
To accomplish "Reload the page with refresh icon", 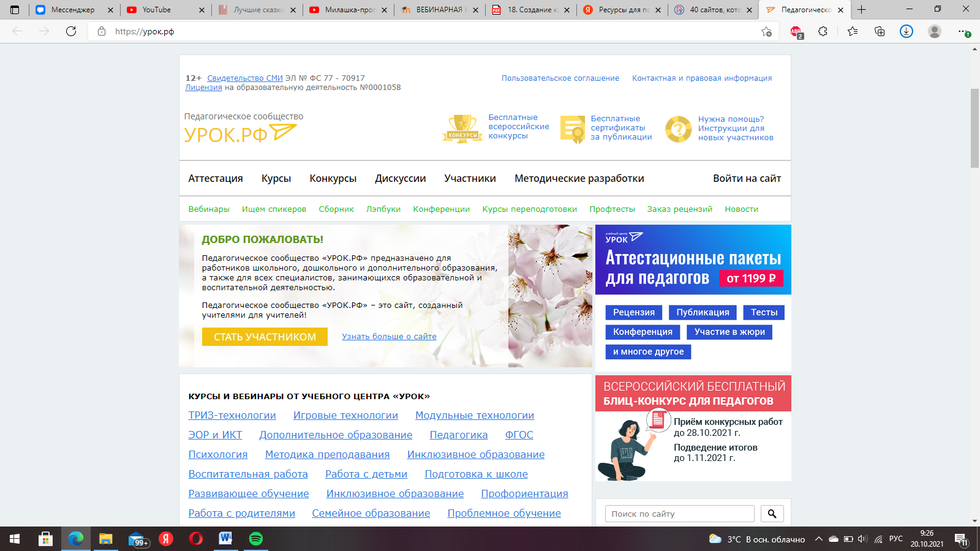I will (71, 31).
